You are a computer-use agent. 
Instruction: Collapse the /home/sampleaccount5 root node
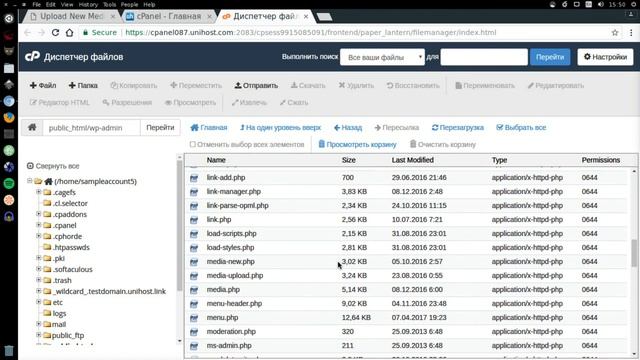coord(29,181)
